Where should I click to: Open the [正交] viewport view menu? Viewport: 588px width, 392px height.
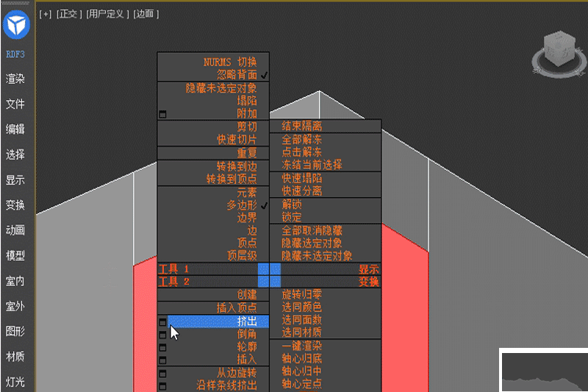click(69, 14)
